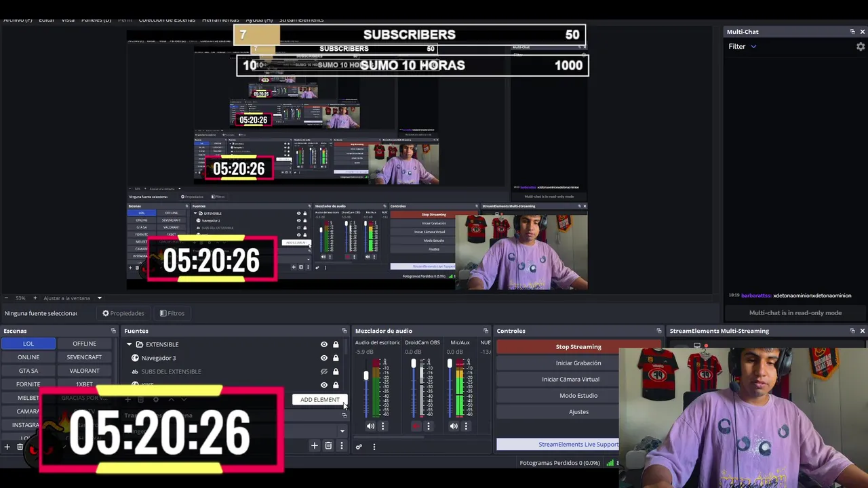Click the Mic/Aux volume slider
The height and width of the screenshot is (488, 868).
click(450, 389)
